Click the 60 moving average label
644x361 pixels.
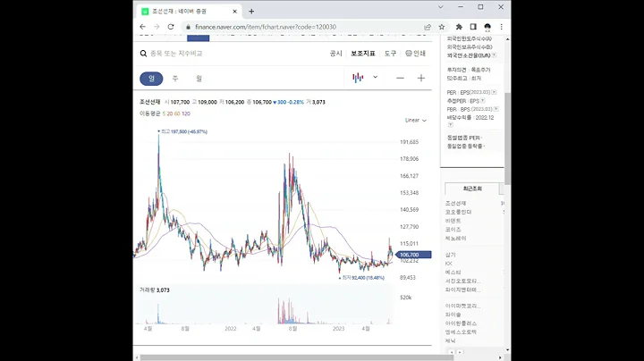click(177, 113)
